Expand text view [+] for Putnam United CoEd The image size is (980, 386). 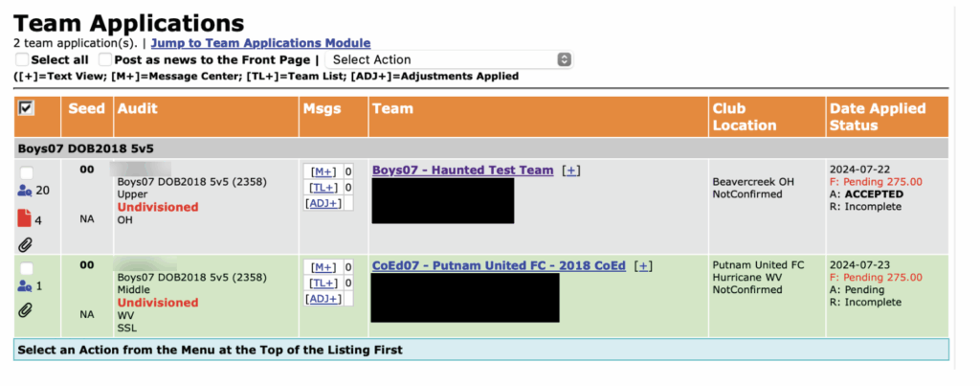643,266
